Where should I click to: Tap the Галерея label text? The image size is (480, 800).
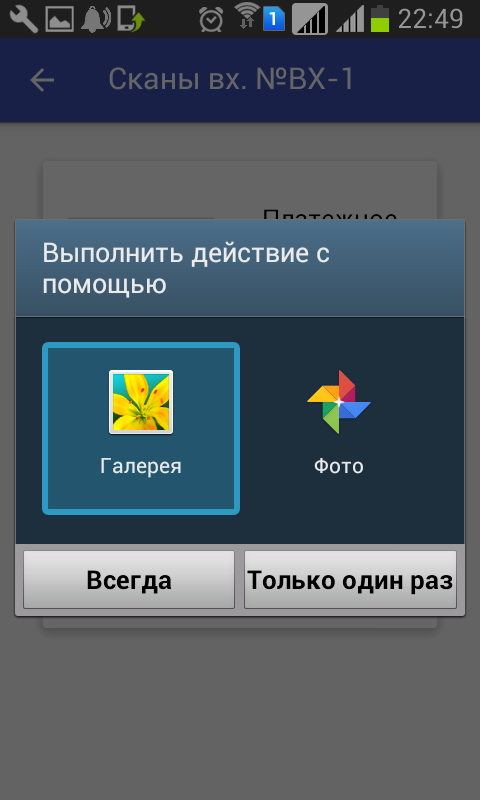pyautogui.click(x=141, y=466)
